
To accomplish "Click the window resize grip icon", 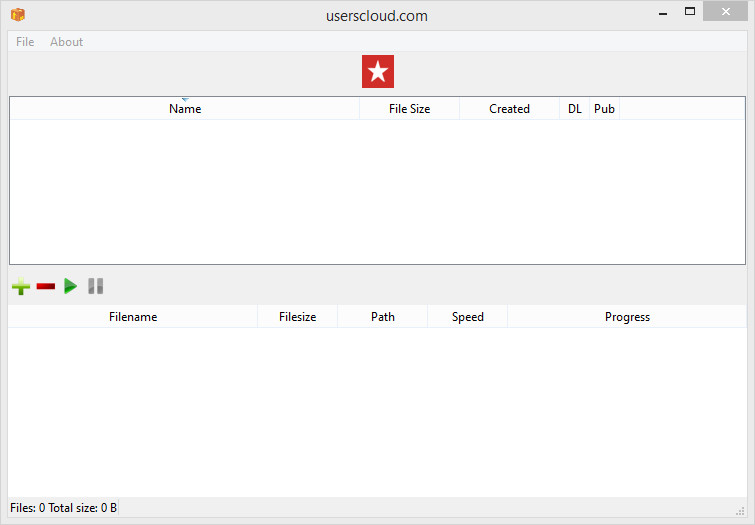I will point(741,511).
